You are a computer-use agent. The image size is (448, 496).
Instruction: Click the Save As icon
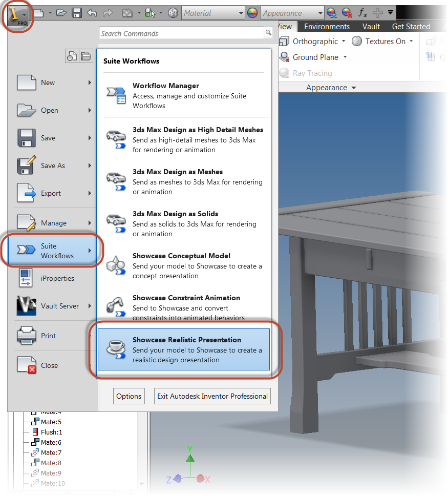pos(27,165)
